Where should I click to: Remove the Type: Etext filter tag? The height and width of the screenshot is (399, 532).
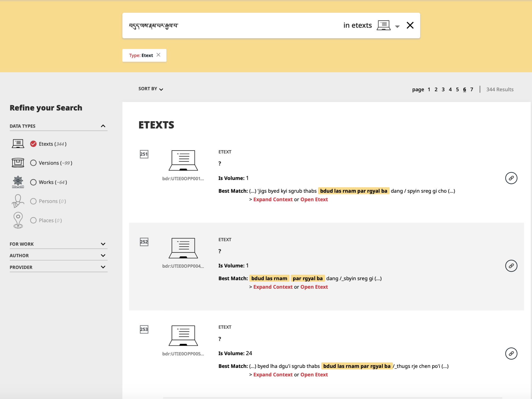tap(158, 55)
